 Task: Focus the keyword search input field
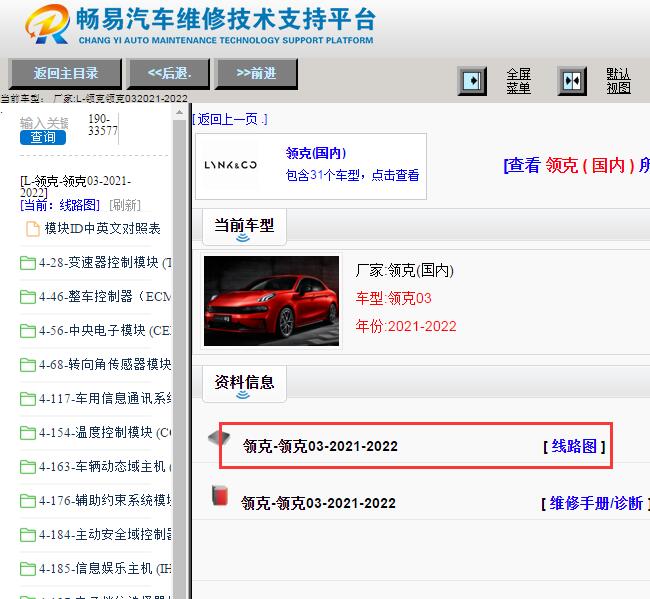(x=44, y=123)
